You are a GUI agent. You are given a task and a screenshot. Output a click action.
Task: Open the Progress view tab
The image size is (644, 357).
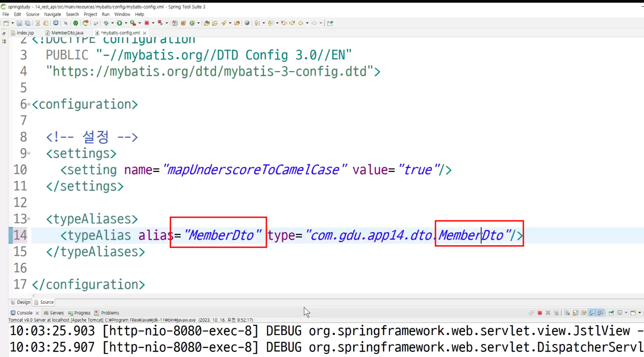pyautogui.click(x=79, y=313)
